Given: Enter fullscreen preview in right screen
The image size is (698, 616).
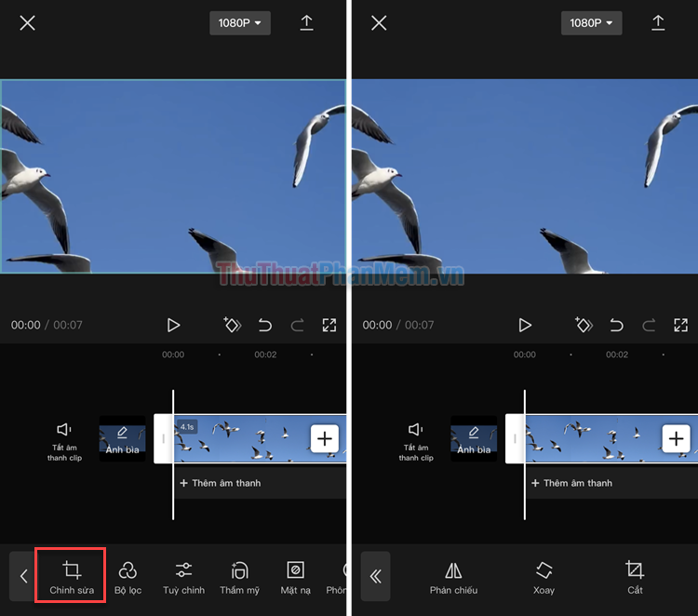Looking at the screenshot, I should (681, 325).
